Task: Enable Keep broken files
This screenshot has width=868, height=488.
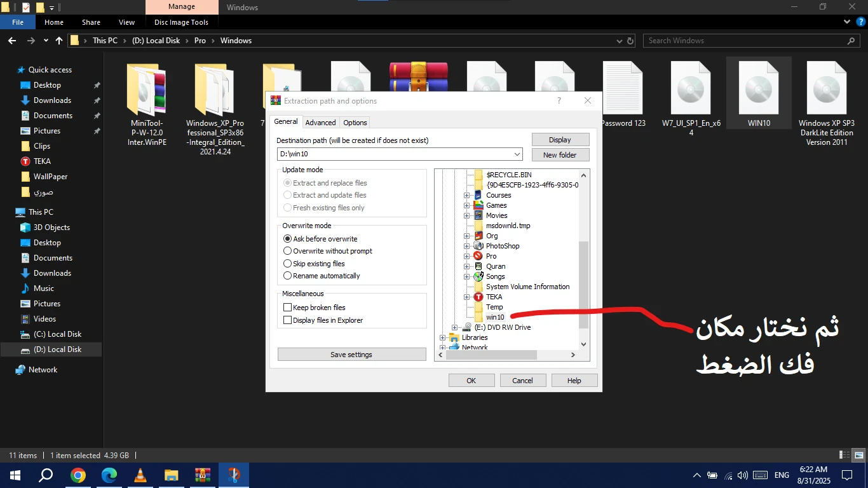Action: coord(315,308)
